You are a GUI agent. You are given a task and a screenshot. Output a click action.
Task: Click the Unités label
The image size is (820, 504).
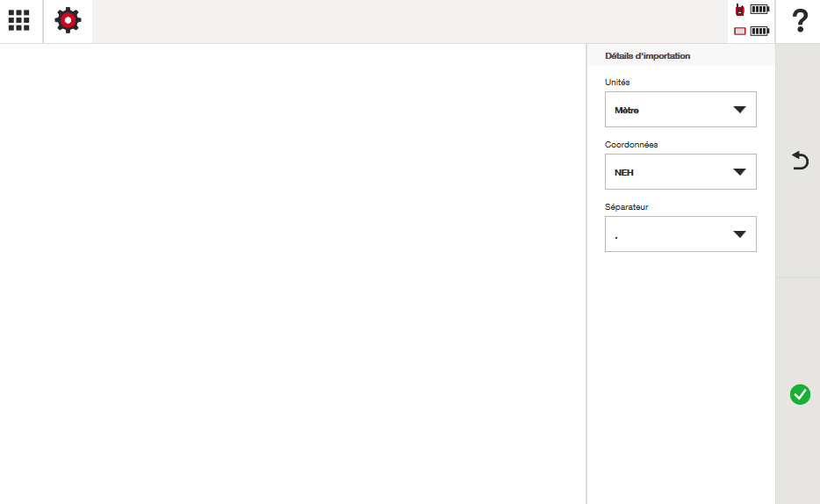[617, 83]
